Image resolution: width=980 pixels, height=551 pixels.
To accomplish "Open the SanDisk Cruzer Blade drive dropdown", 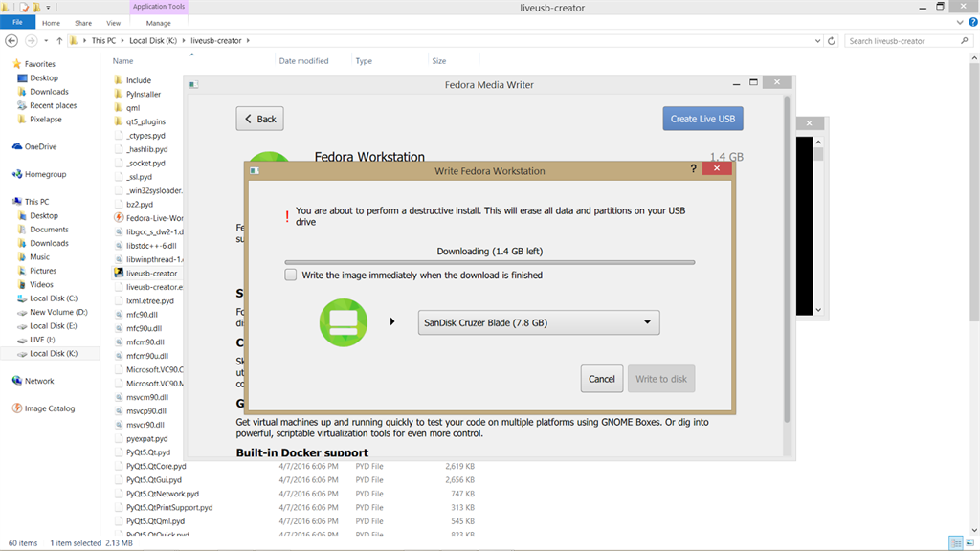I will point(539,322).
